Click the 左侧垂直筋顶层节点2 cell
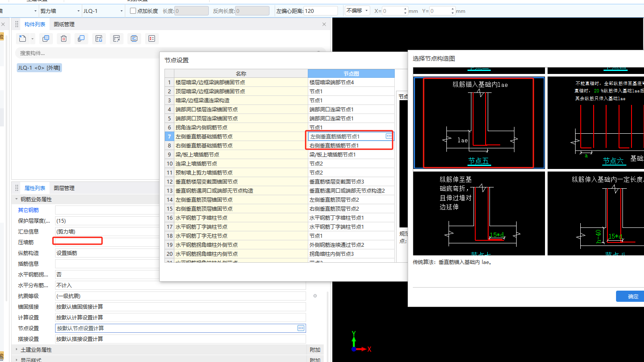Screen dimensions: 644x362 (x=351, y=199)
